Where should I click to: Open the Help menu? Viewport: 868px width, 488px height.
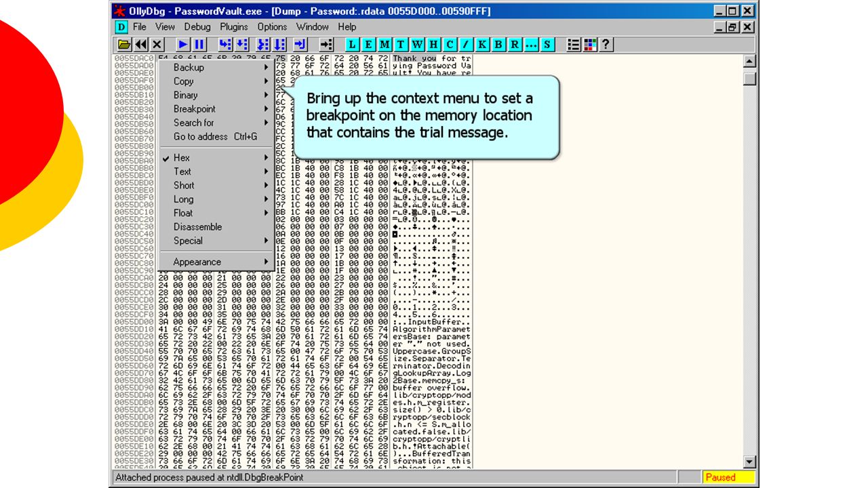[347, 27]
